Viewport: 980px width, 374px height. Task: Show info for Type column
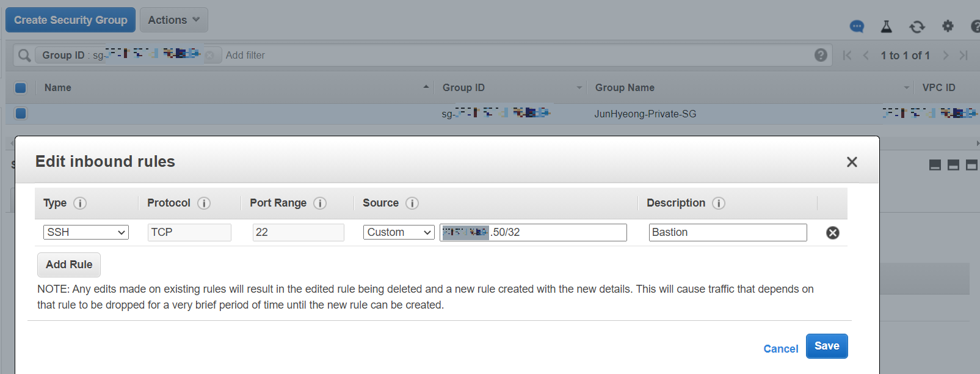[80, 203]
